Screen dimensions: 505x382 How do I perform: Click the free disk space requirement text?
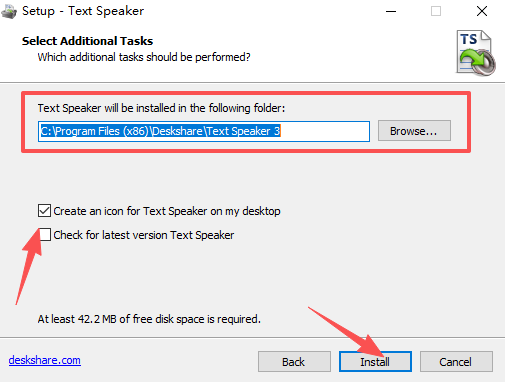[x=149, y=319]
